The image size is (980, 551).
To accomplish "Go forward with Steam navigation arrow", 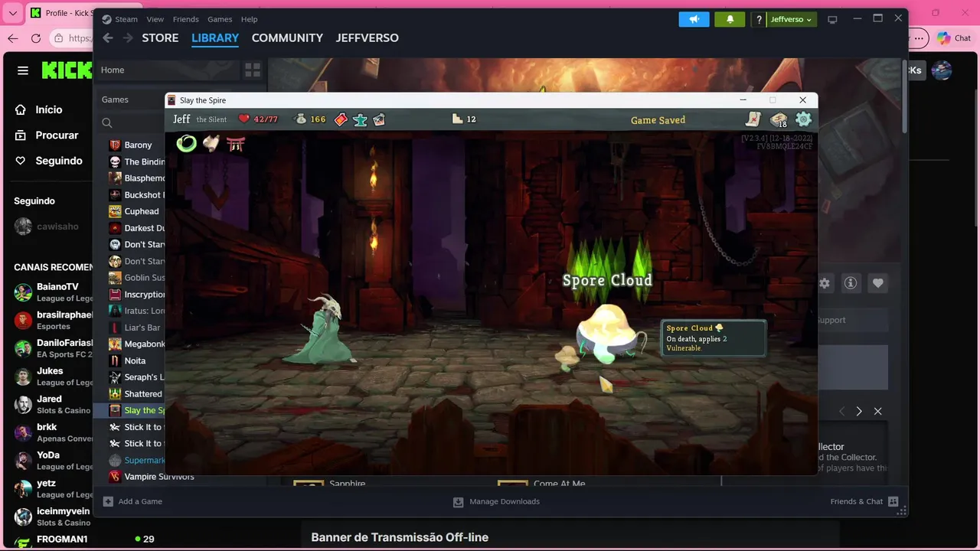I will click(x=128, y=37).
